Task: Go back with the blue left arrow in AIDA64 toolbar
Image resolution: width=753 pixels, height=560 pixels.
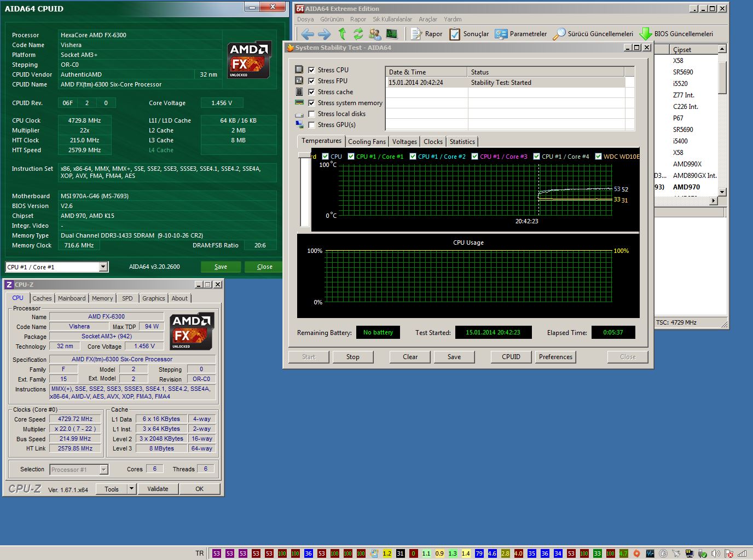Action: point(308,34)
